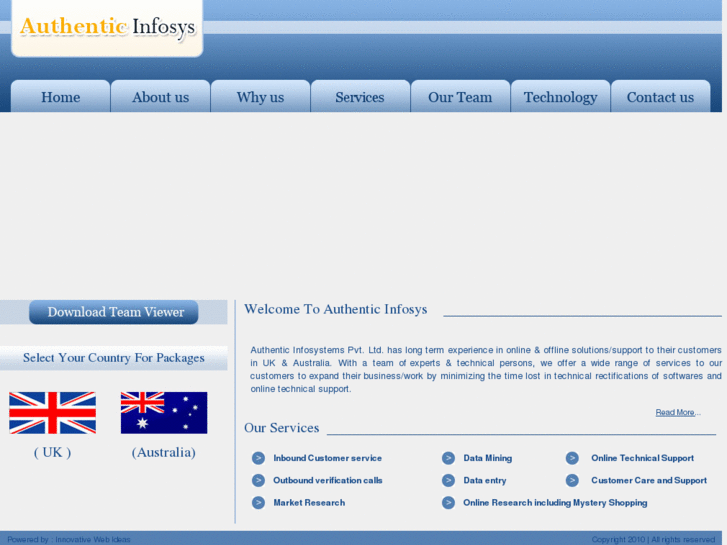
Task: Click the arrow bullet beside Data Mining
Action: (x=448, y=458)
